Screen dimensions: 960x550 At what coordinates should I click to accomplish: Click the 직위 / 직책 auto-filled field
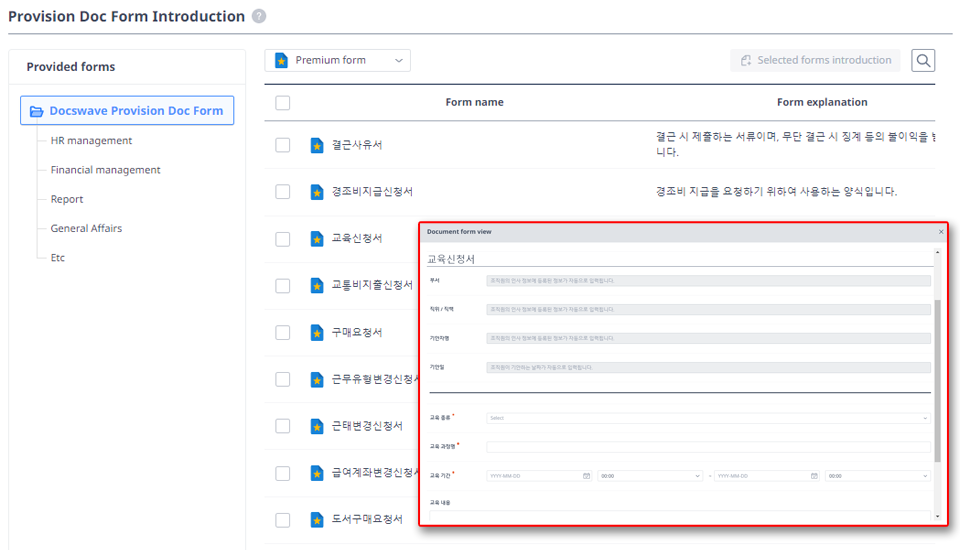[708, 309]
